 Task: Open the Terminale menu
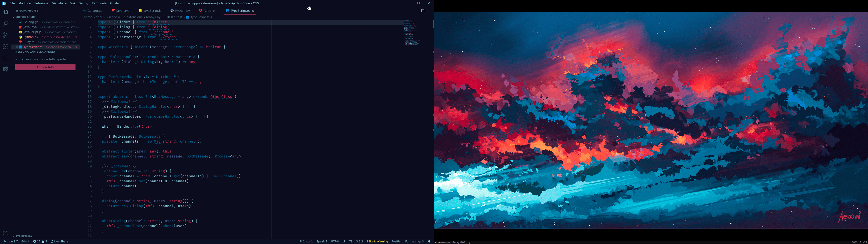tap(99, 3)
